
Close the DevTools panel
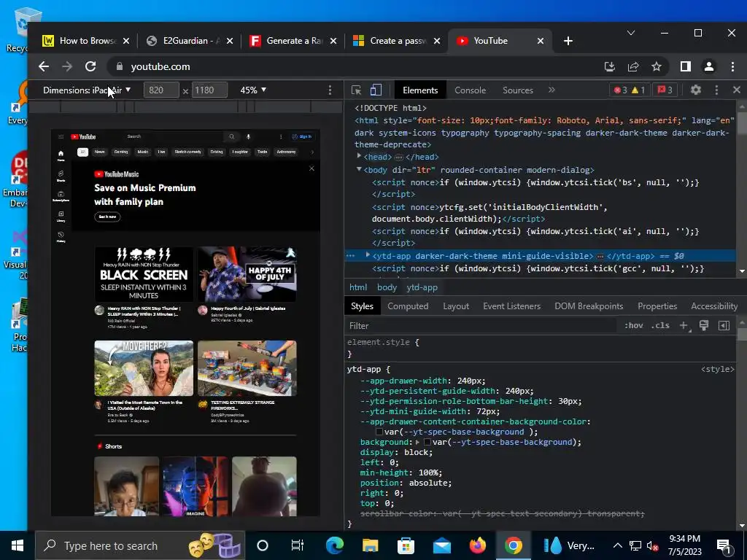737,90
